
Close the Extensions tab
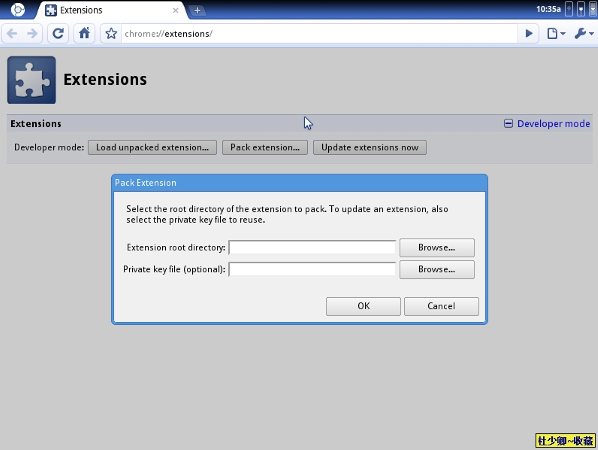click(x=175, y=10)
